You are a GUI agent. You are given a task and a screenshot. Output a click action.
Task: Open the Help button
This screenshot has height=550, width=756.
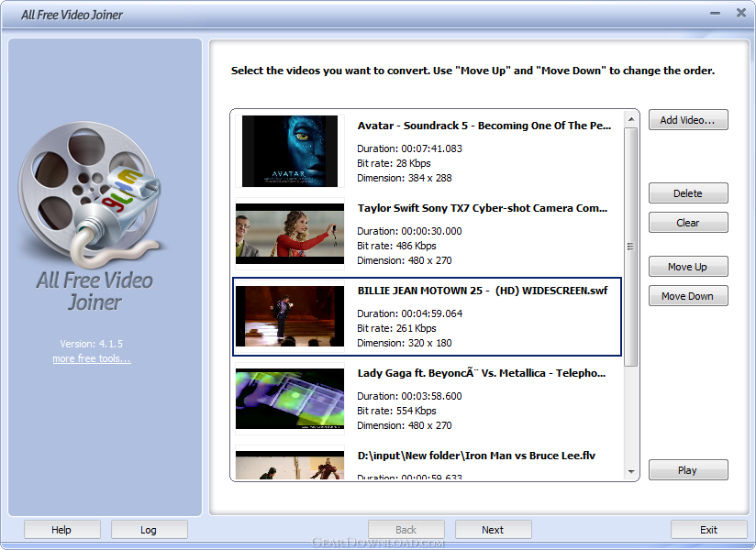[x=62, y=530]
